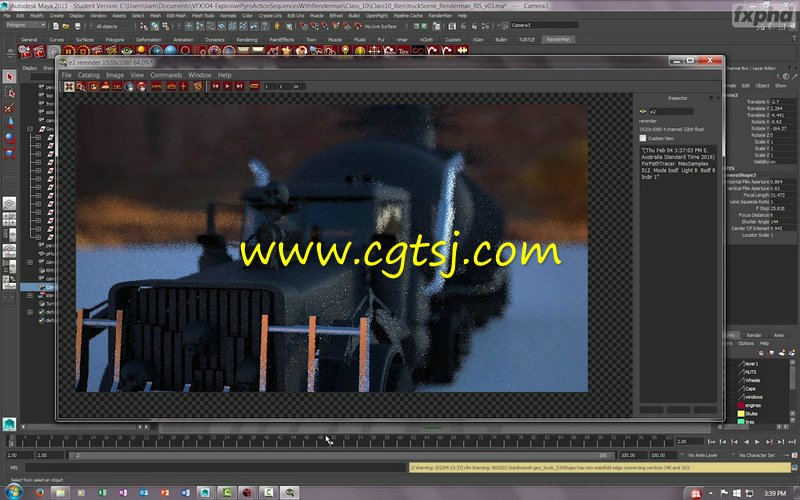
Task: Open Object menu in Channel Box
Action: pos(762,86)
